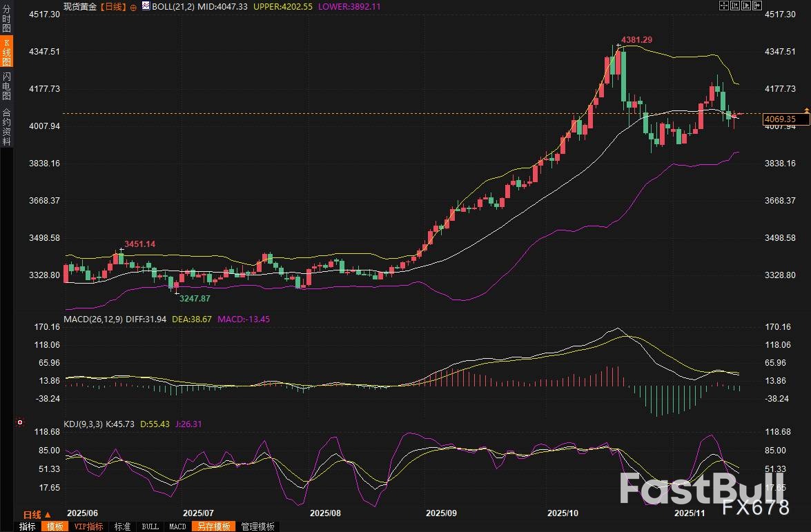Switch to the 闪电图 side tab
Image resolution: width=811 pixels, height=532 pixels.
point(6,85)
